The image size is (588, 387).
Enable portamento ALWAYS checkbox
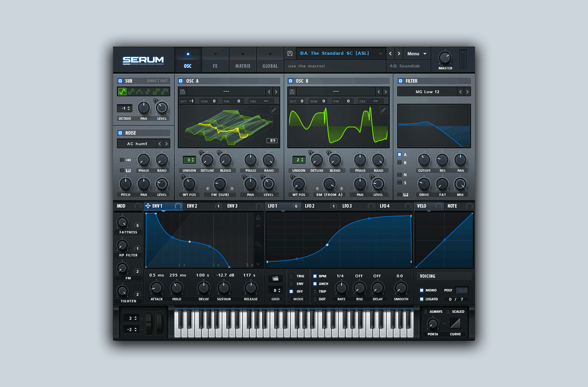pos(426,311)
